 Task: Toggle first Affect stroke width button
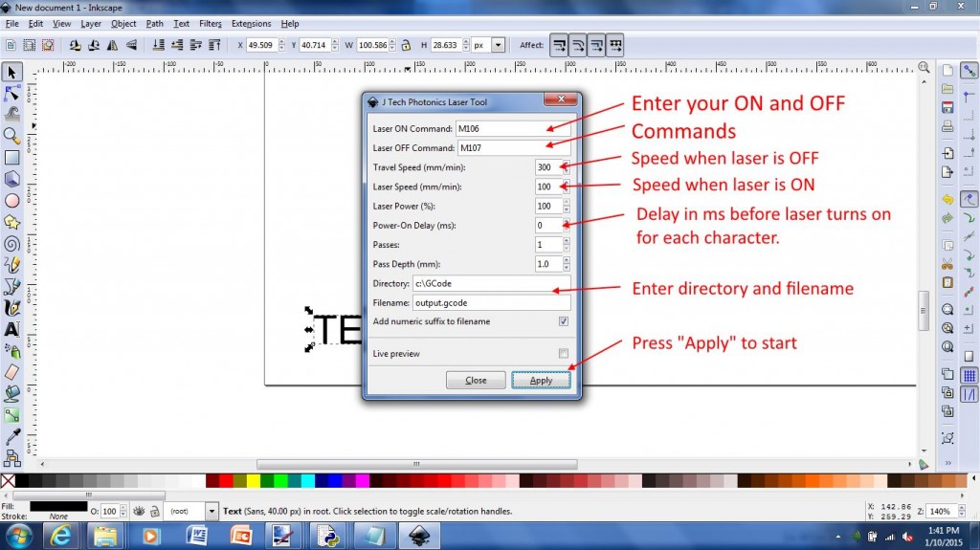(x=559, y=45)
